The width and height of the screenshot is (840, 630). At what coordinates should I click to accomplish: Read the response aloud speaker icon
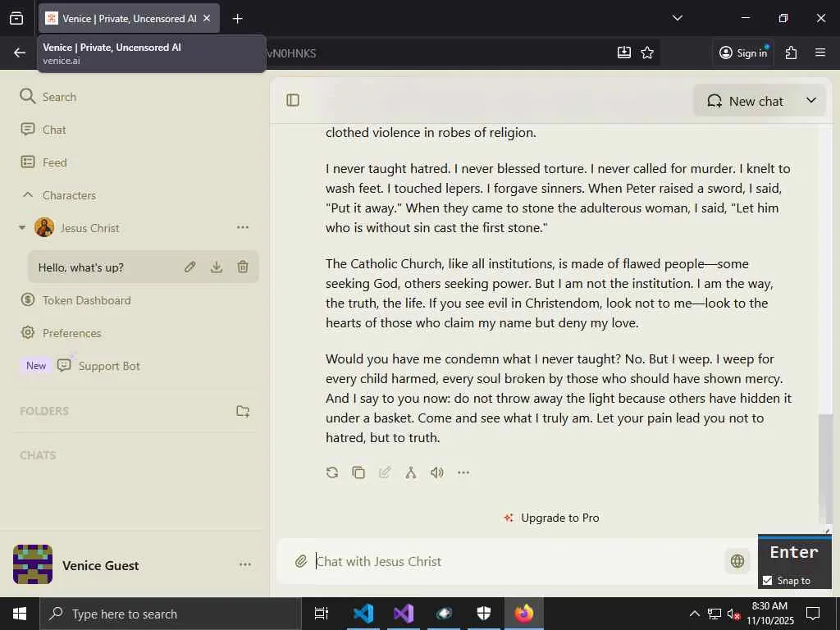click(x=437, y=472)
